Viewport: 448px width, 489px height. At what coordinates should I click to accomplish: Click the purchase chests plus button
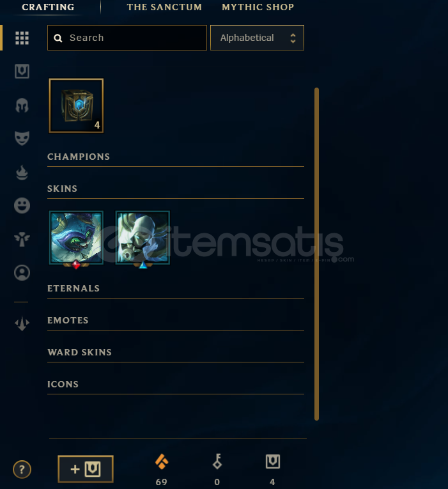point(86,469)
